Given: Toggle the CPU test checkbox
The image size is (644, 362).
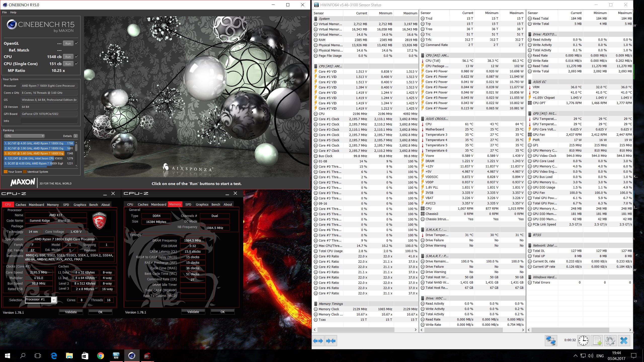Looking at the screenshot, I should [x=76, y=57].
